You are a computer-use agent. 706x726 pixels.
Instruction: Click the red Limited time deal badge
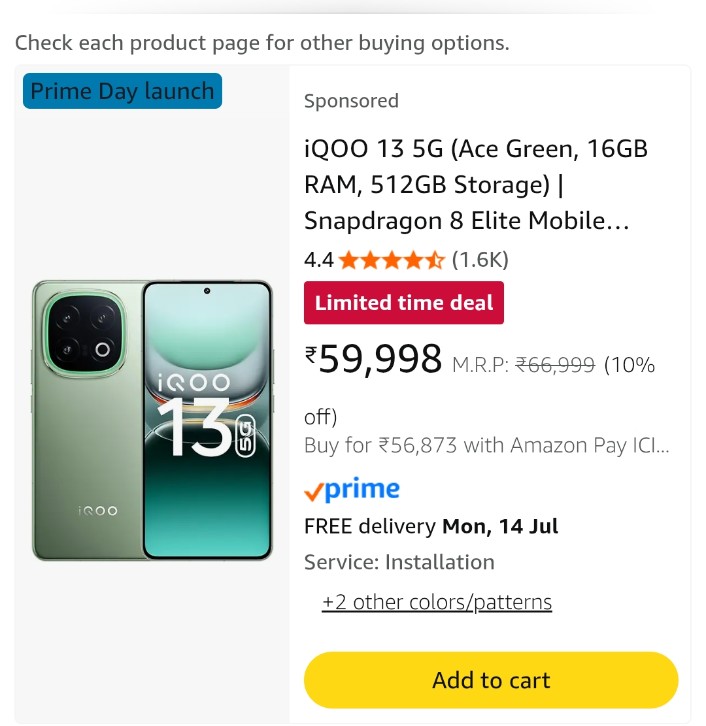pyautogui.click(x=404, y=303)
